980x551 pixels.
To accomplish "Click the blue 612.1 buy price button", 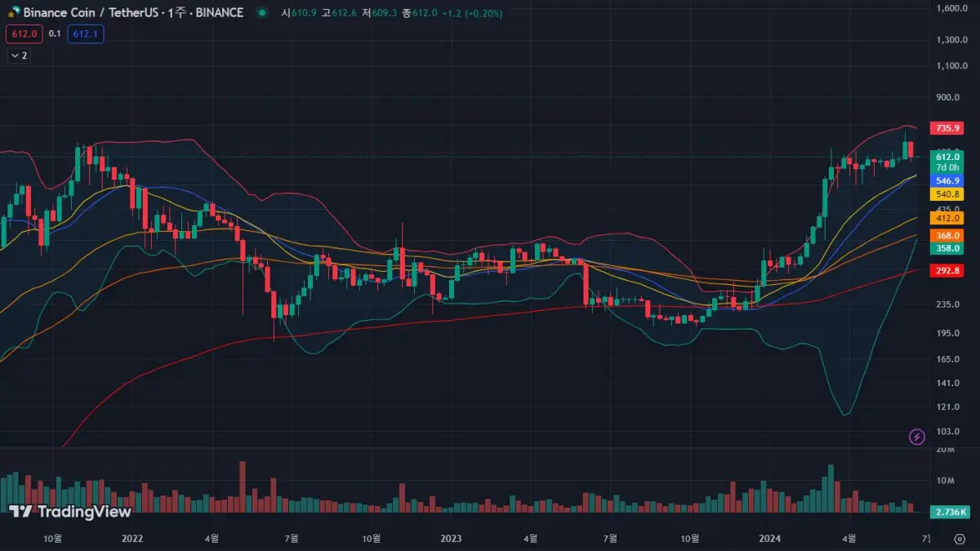I will point(85,34).
